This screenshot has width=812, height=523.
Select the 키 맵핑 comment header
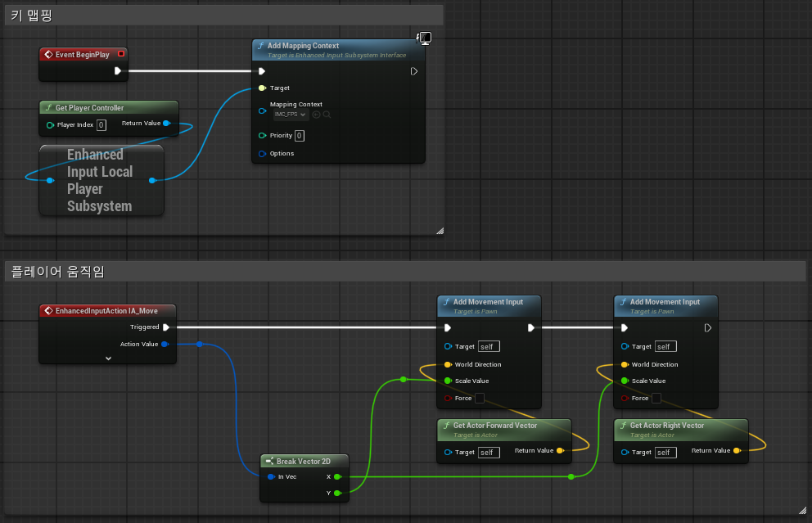point(223,16)
